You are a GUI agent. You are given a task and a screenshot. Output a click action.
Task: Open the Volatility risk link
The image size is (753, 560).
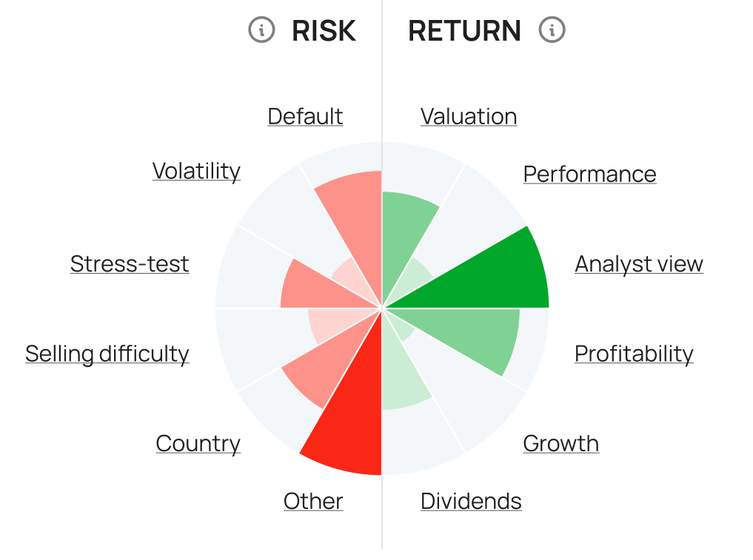(196, 171)
